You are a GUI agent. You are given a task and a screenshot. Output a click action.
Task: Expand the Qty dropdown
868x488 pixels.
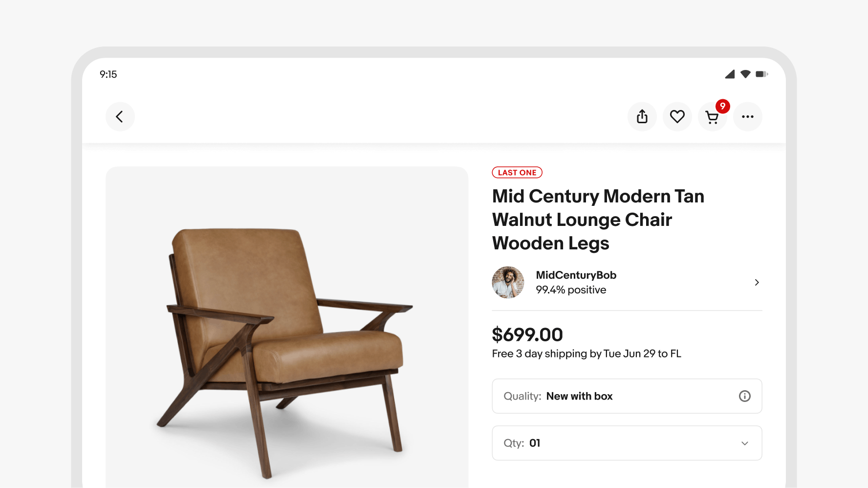(x=744, y=443)
